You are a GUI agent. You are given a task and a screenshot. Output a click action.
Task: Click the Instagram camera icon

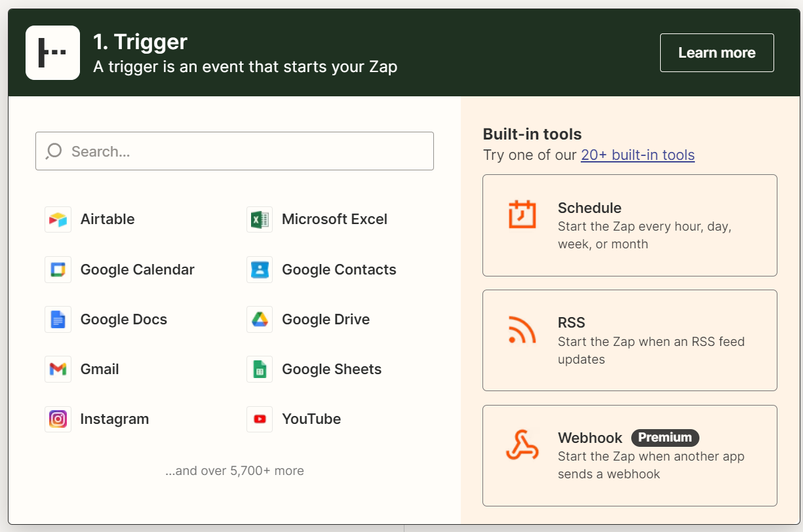pos(58,419)
